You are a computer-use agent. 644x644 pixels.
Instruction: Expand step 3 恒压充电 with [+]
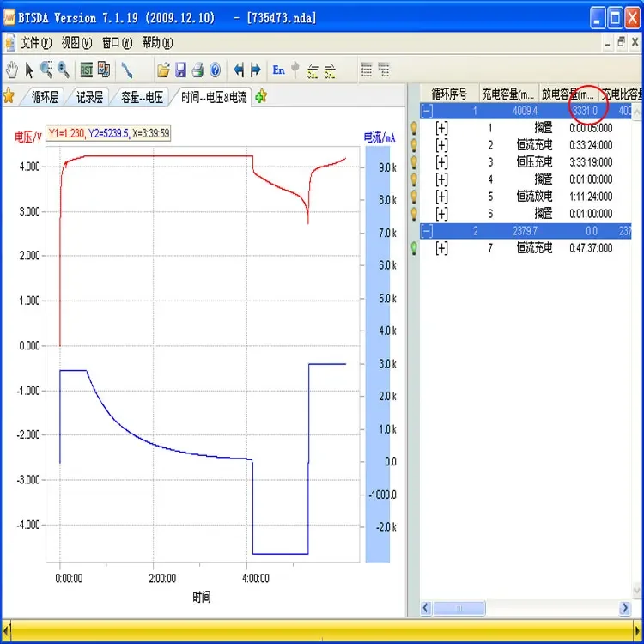[x=441, y=162]
